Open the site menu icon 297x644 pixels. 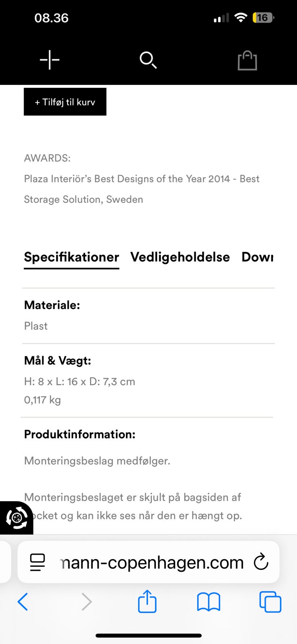(49, 60)
